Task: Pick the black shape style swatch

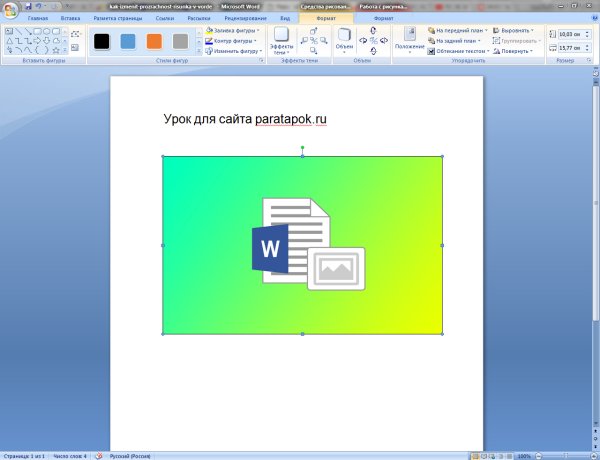Action: tap(102, 41)
